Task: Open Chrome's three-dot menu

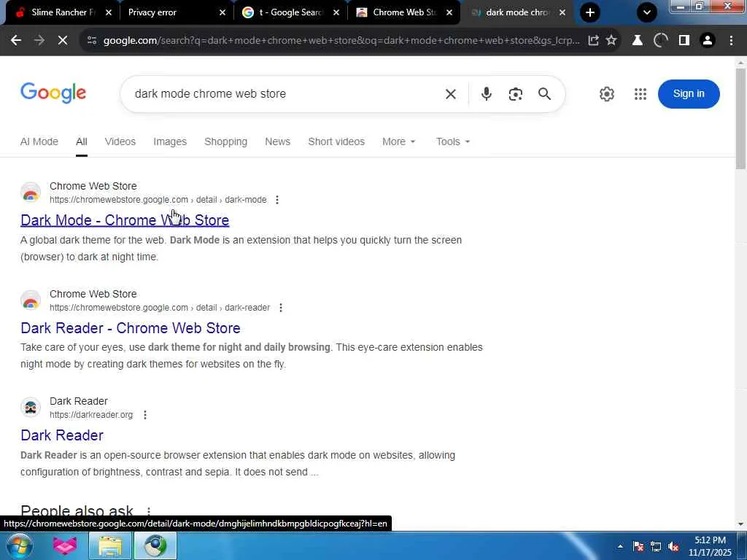Action: tap(731, 41)
